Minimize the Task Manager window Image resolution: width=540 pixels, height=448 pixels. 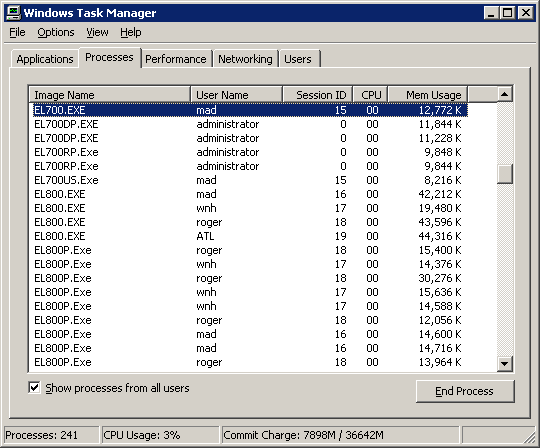tap(491, 13)
